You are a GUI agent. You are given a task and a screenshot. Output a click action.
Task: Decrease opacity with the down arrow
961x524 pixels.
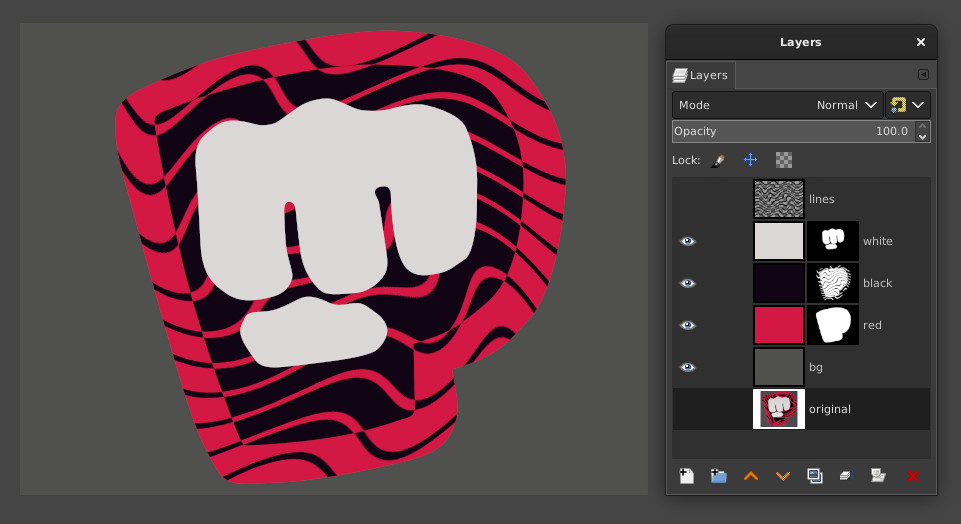922,137
